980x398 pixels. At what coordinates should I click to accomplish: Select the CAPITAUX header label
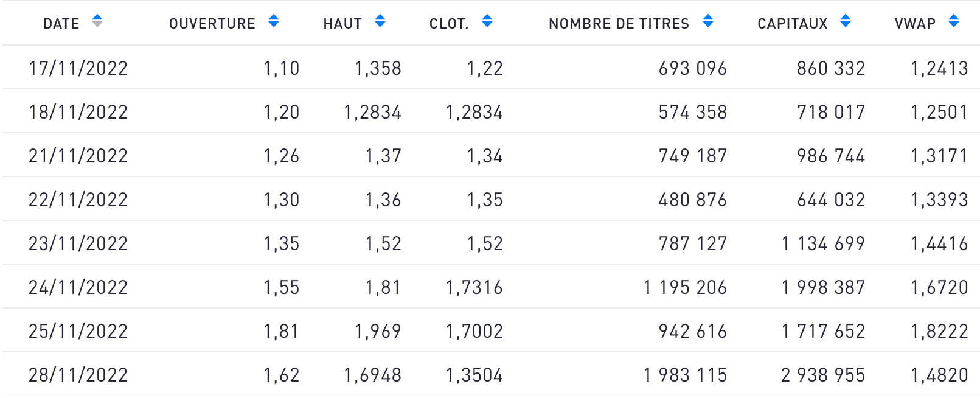coord(793,24)
